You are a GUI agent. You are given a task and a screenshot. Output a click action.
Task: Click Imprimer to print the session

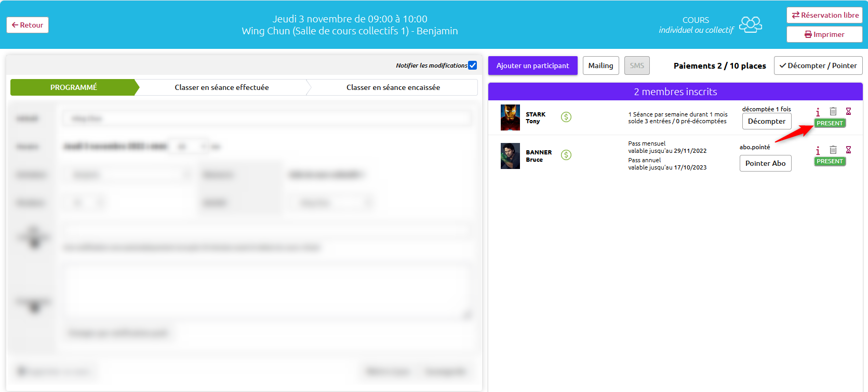tap(824, 34)
